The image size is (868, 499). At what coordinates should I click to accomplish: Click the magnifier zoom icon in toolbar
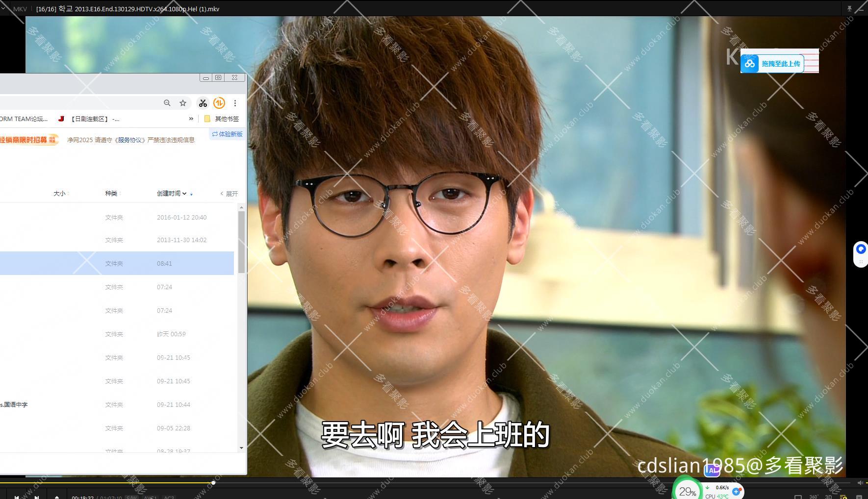point(167,103)
